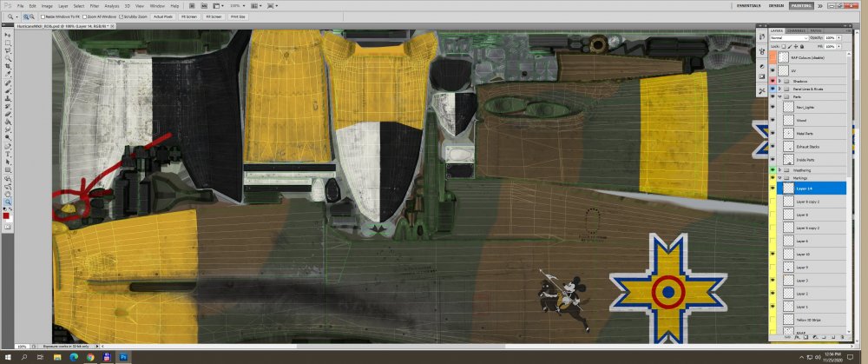Click the Zoom Out magnifier icon

point(30,16)
